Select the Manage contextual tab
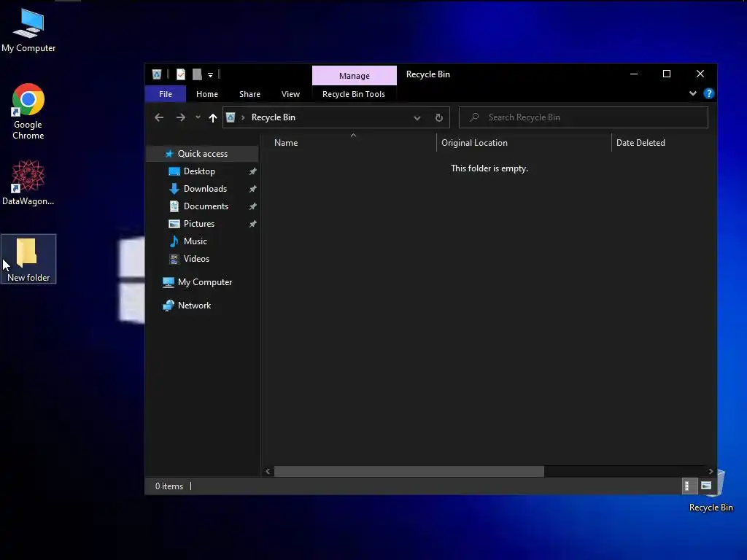 click(354, 76)
